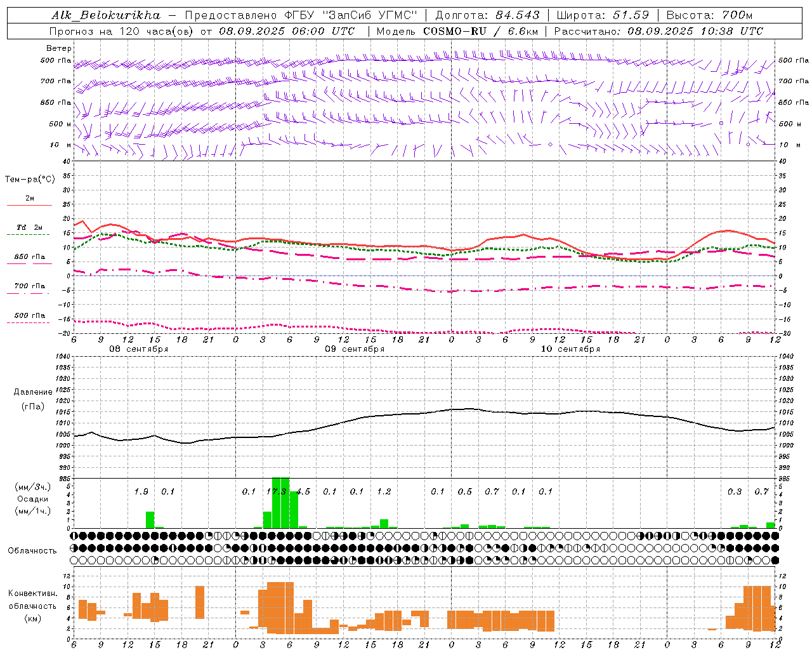
Task: Click the 'Рассчитано: 08.09.2025 10:38 UTC' timestamp
Action: click(658, 31)
